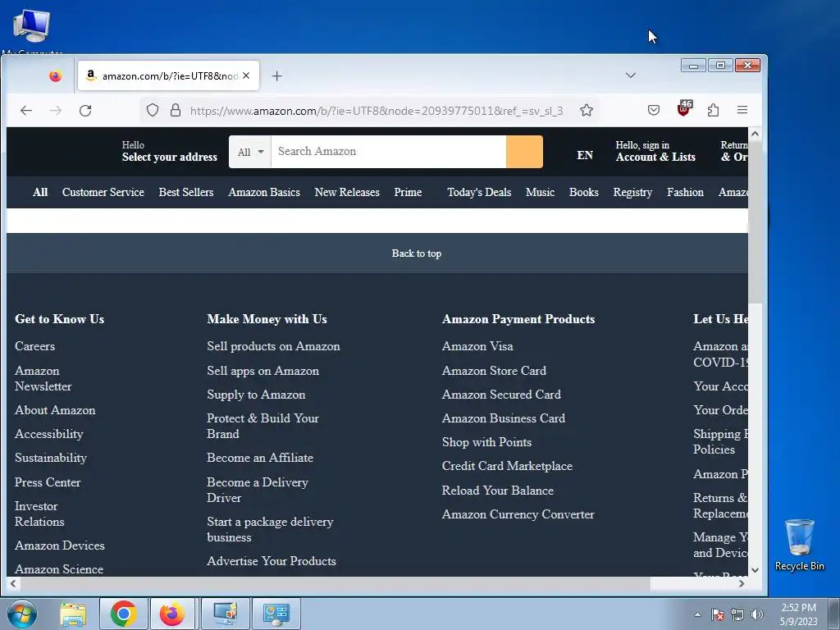This screenshot has height=630, width=840.
Task: Bookmark this page with the star icon
Action: click(x=587, y=111)
